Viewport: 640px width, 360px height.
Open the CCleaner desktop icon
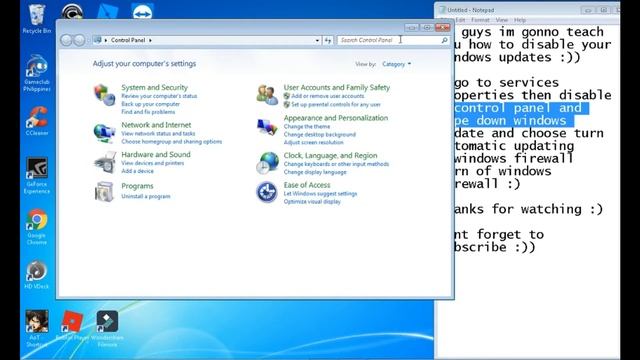(x=37, y=121)
